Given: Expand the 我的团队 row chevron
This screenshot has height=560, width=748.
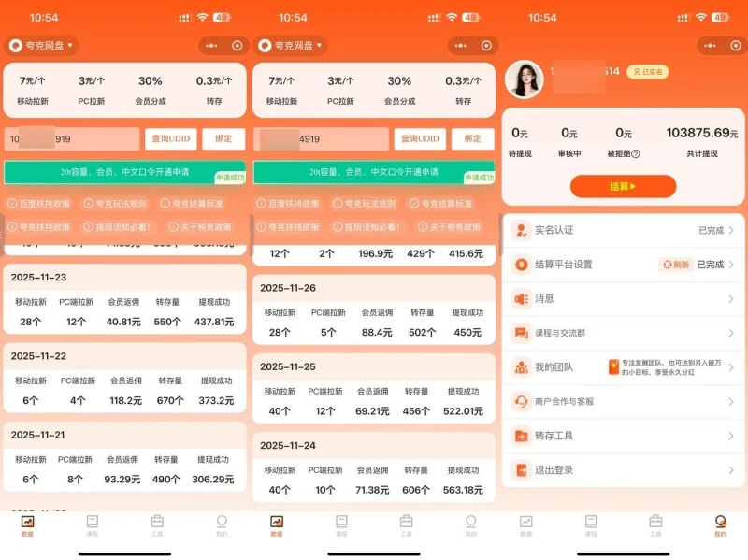Looking at the screenshot, I should pos(731,367).
